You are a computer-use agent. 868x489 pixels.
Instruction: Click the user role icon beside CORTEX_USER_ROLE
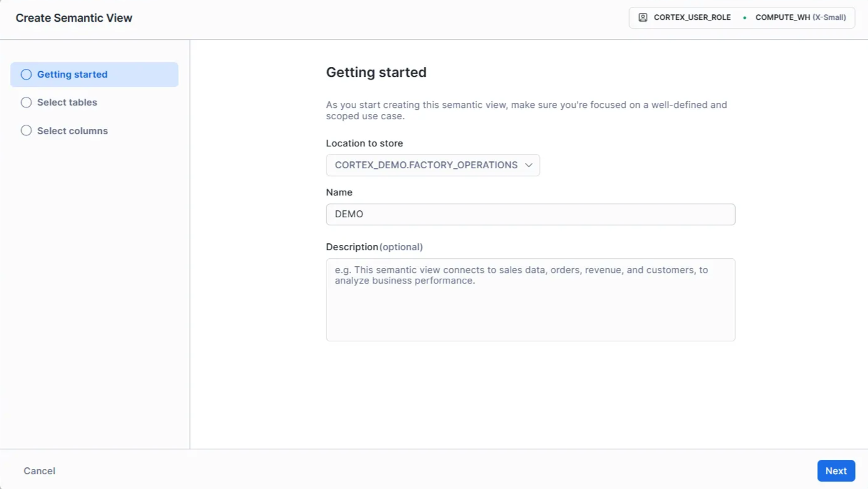pyautogui.click(x=643, y=17)
